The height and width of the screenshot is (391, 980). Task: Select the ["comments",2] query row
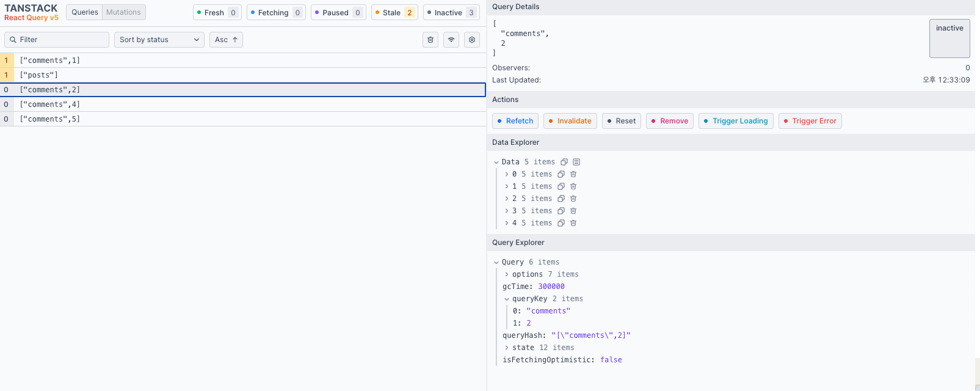click(243, 90)
